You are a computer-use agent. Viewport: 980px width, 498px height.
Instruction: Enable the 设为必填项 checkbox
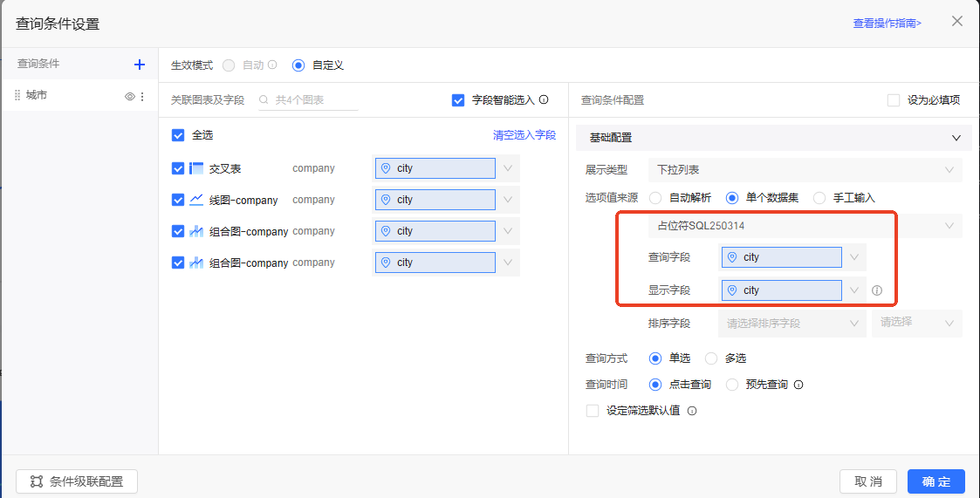[x=894, y=100]
